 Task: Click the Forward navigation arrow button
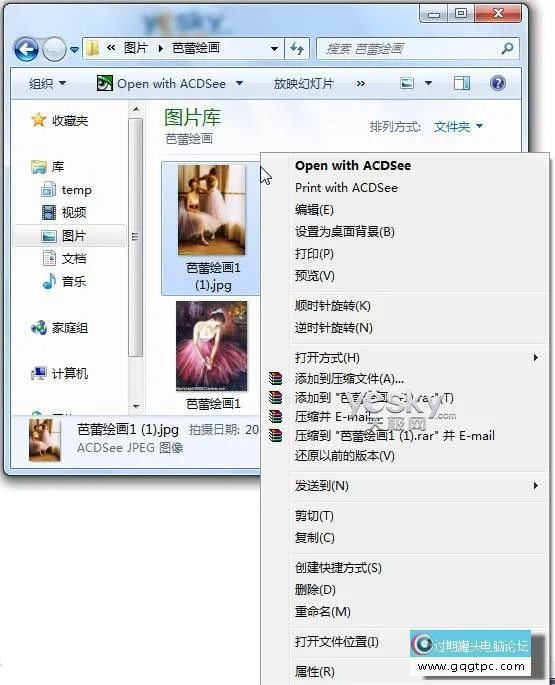[54, 49]
